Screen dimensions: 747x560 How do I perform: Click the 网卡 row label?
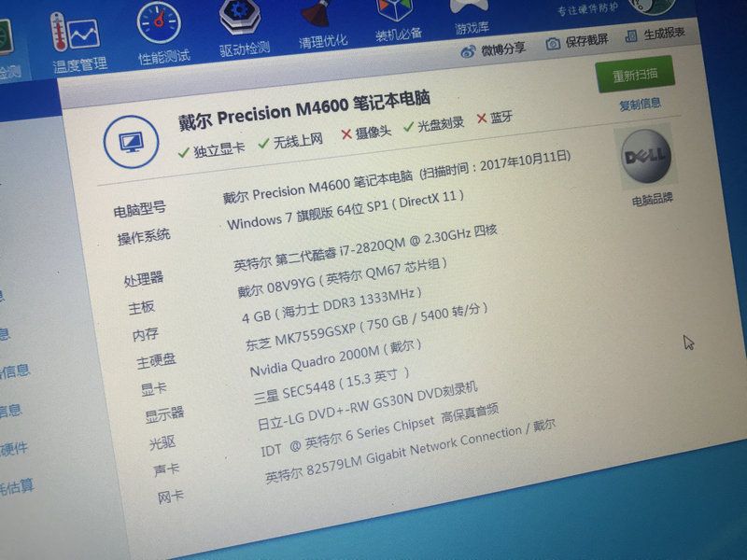click(x=170, y=497)
